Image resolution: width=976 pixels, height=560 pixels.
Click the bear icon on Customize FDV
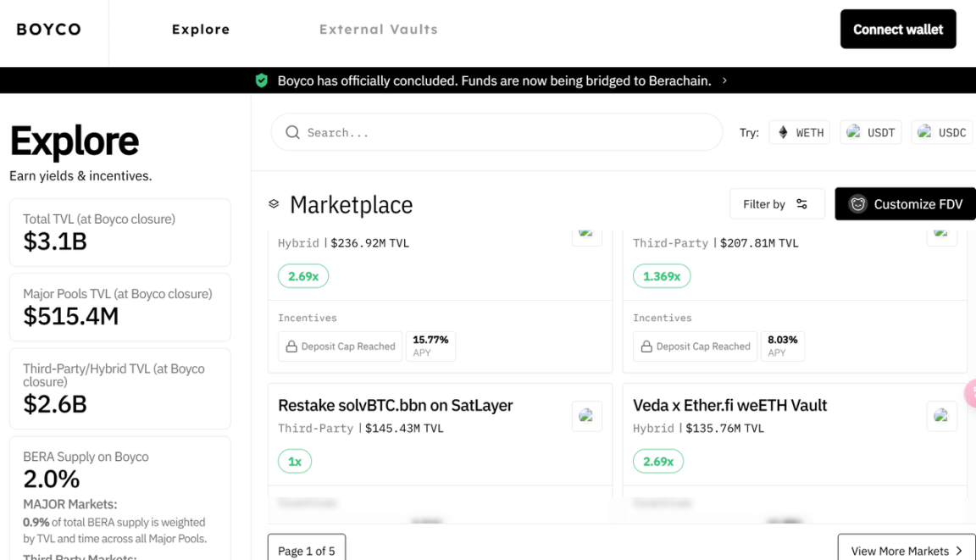858,204
